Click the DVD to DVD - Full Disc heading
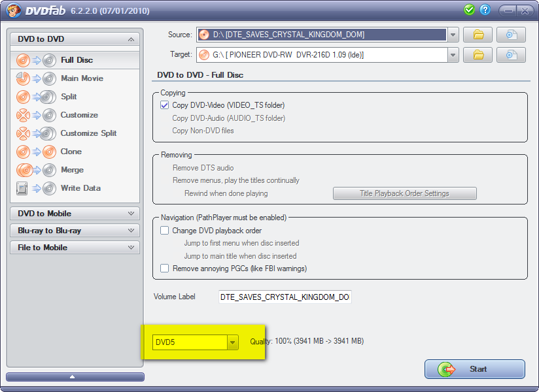This screenshot has width=539, height=392. click(x=200, y=75)
